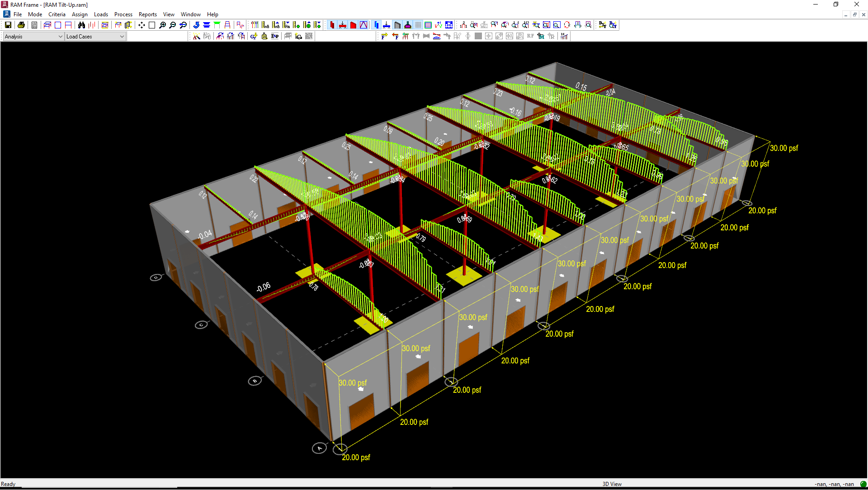Viewport: 868px width, 490px height.
Task: Open the Reports menu
Action: [x=148, y=14]
